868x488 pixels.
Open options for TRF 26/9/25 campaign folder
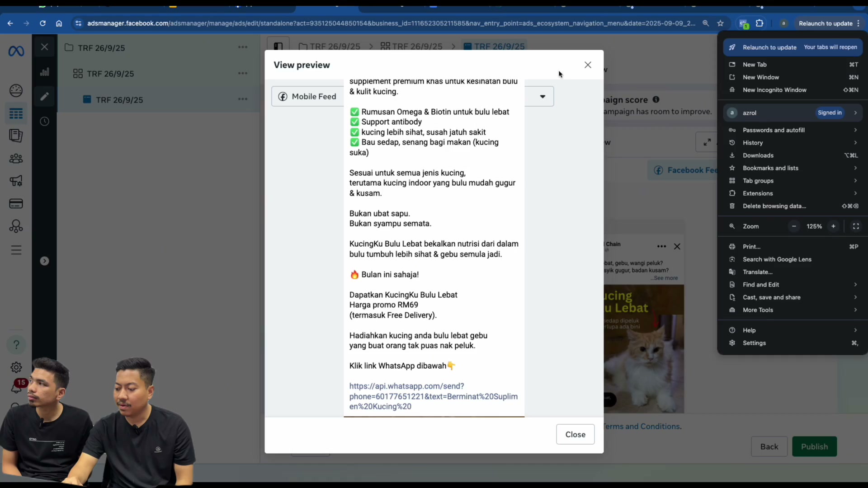pyautogui.click(x=243, y=47)
